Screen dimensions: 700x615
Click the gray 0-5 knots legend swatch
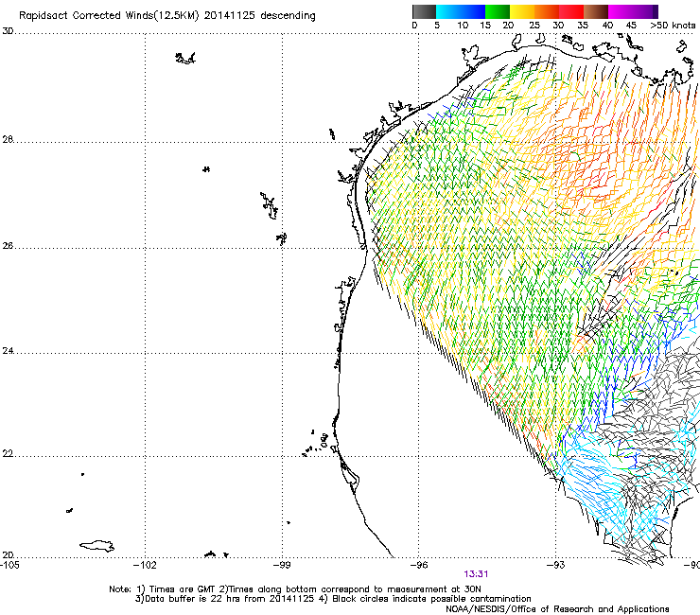click(424, 11)
